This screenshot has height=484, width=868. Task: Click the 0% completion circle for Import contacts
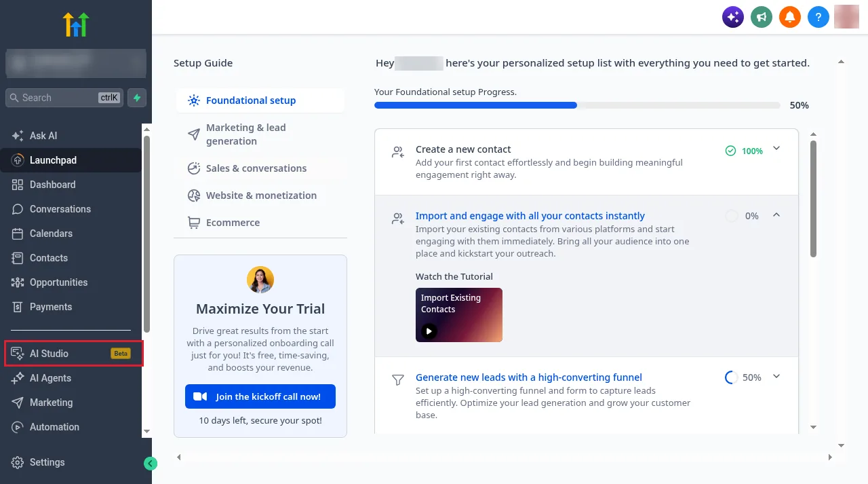[x=731, y=216]
